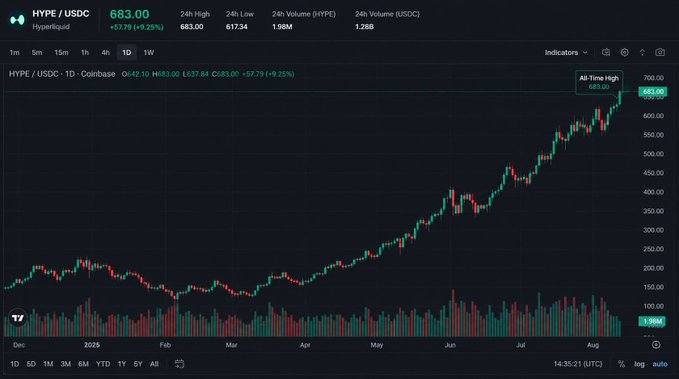Click the alert/add indicator toolbar icon
Image resolution: width=679 pixels, height=379 pixels.
(606, 52)
